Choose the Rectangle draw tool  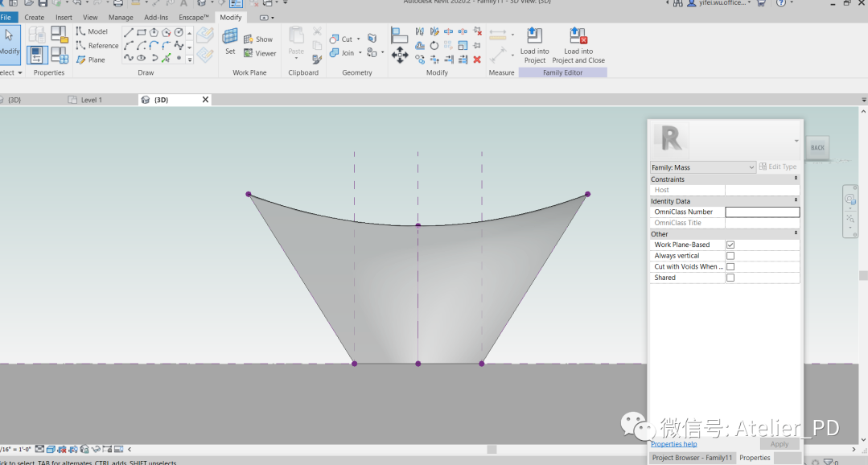click(x=141, y=33)
